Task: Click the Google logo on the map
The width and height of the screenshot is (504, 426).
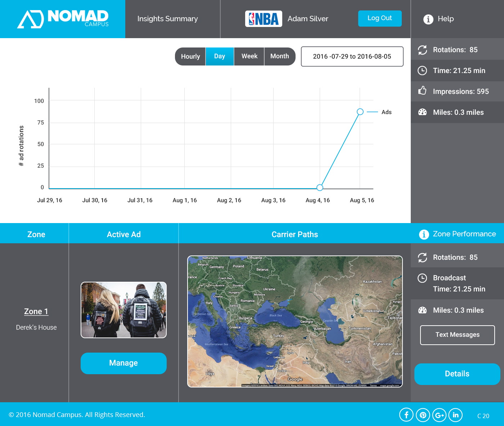Action: 295,379
